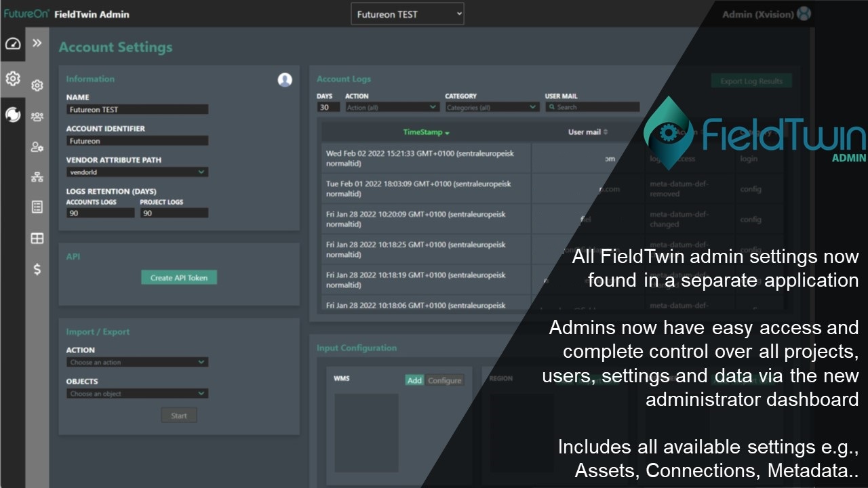Click the Start import/export button
The width and height of the screenshot is (868, 488).
(179, 415)
